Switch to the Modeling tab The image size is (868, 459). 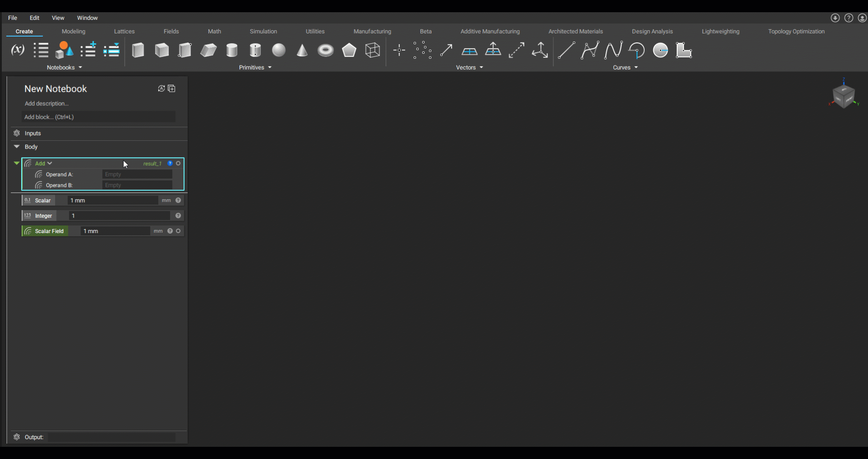tap(74, 31)
